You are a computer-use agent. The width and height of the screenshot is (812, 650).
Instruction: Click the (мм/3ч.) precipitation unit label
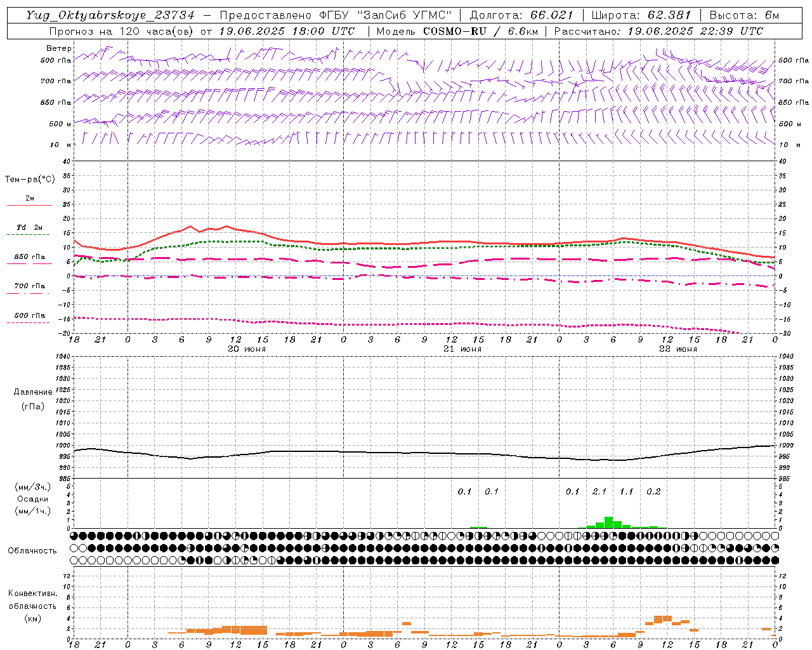32,487
